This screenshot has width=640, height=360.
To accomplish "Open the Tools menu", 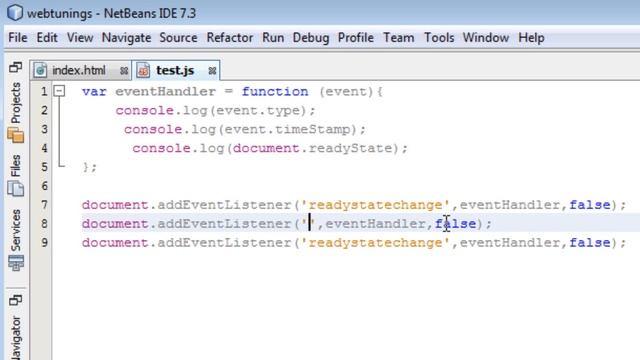I will 439,38.
